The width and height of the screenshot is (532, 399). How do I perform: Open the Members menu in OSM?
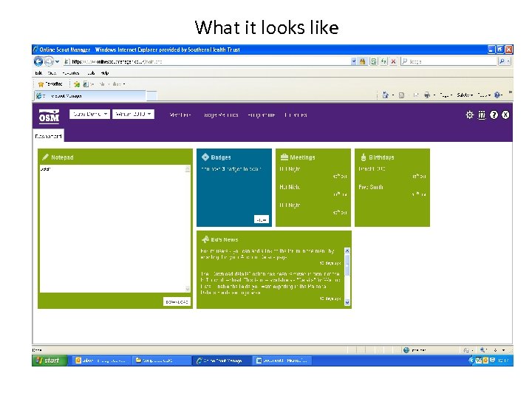(180, 115)
